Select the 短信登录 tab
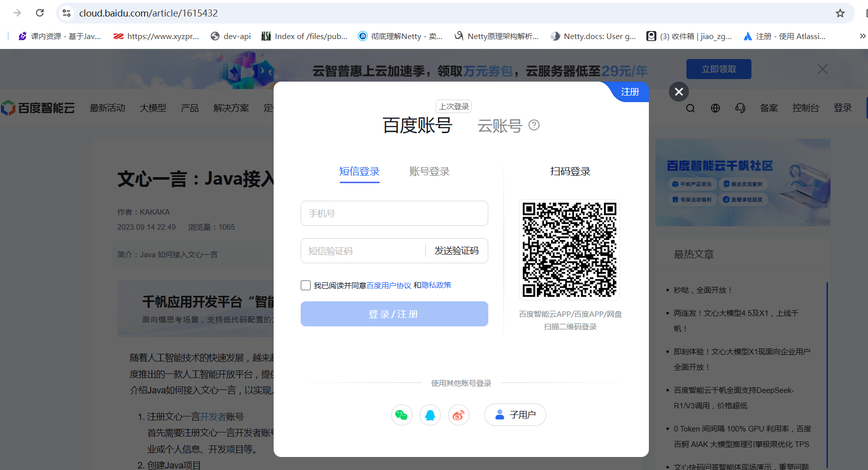 pyautogui.click(x=359, y=172)
